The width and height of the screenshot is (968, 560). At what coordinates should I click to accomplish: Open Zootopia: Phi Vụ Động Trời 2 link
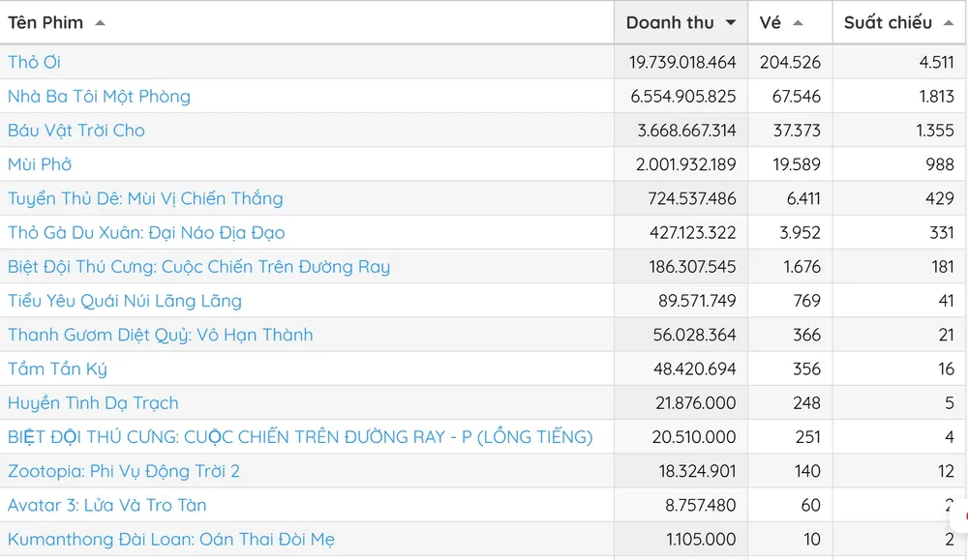pyautogui.click(x=124, y=471)
